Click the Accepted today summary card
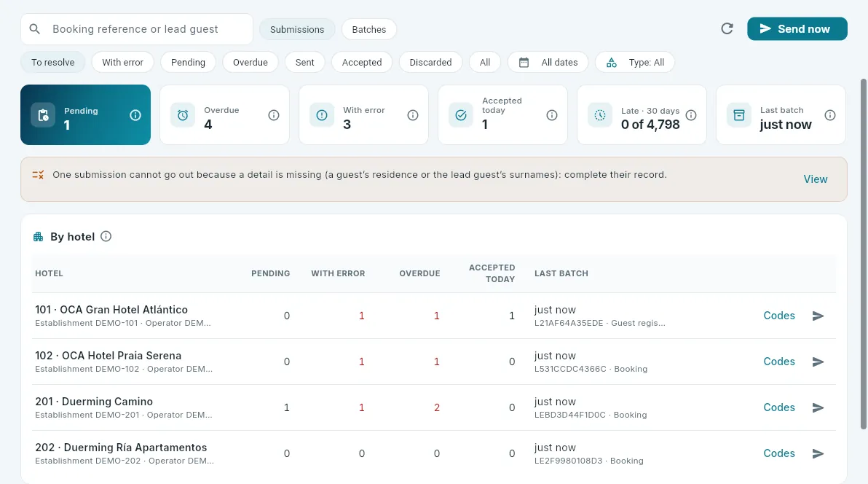Image resolution: width=868 pixels, height=484 pixels. click(502, 114)
